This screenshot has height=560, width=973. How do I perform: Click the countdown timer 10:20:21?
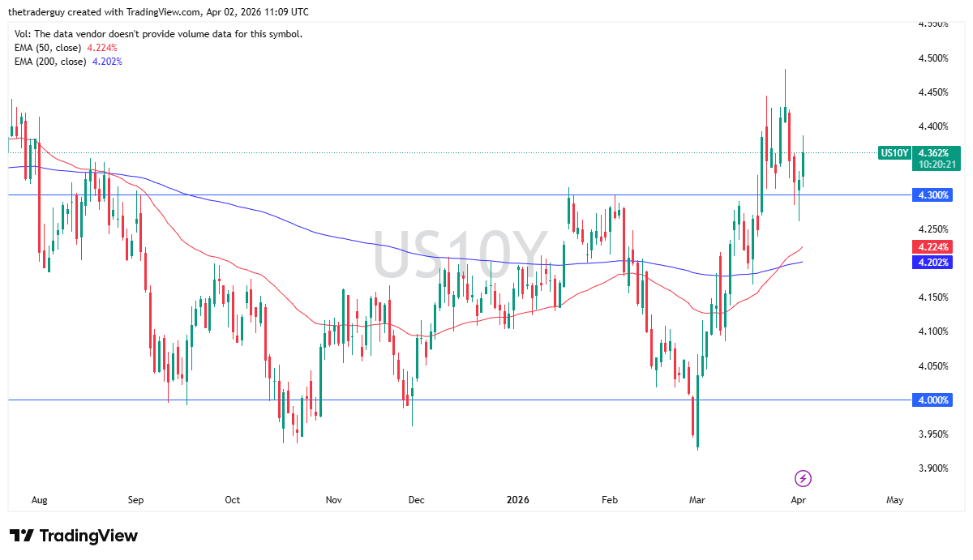[x=935, y=164]
